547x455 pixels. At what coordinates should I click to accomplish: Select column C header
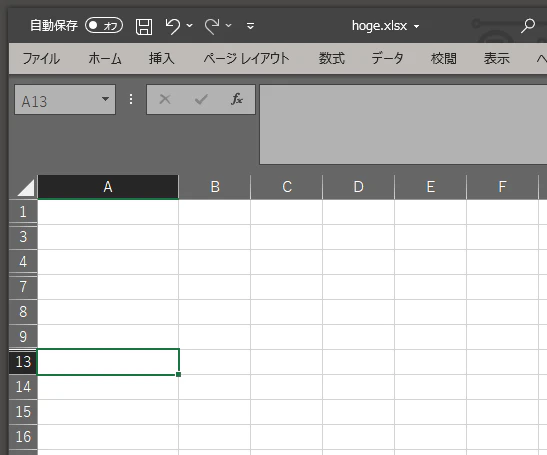[x=287, y=187]
